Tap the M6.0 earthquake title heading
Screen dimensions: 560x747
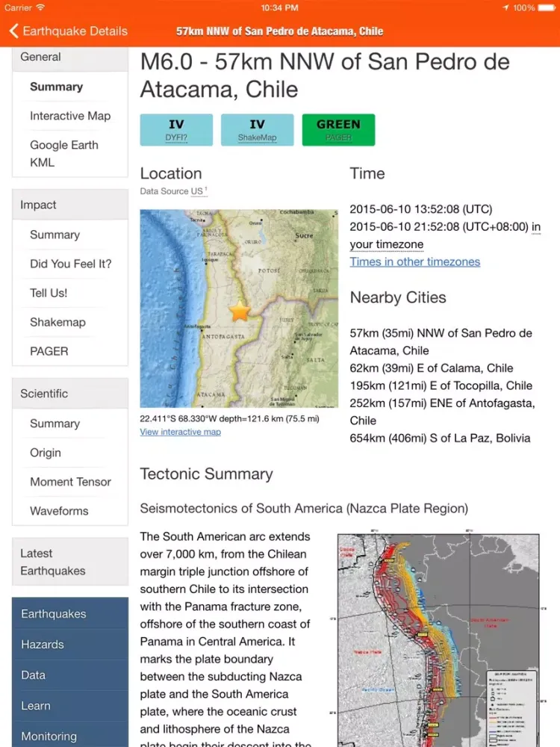(x=325, y=75)
